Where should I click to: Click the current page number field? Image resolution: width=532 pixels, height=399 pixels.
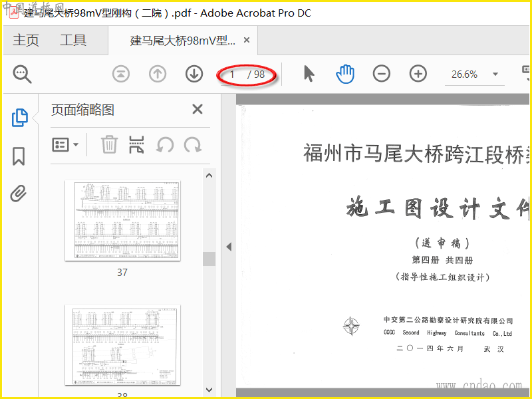click(x=233, y=74)
